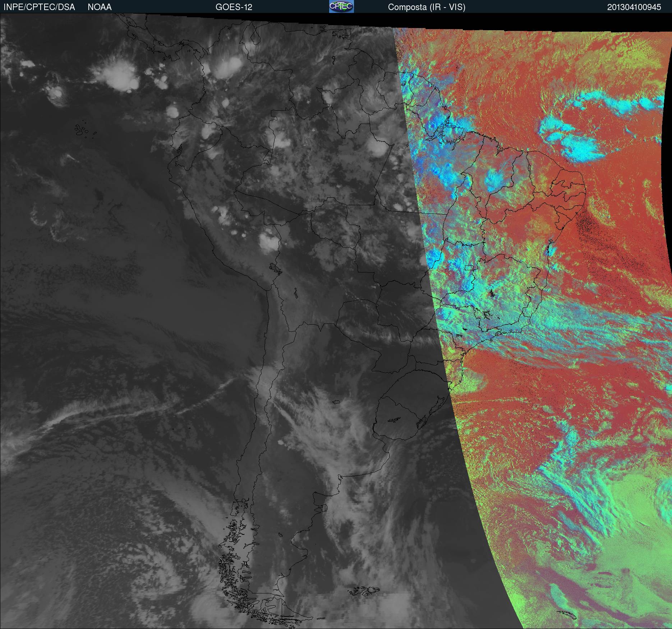
Task: Click the timestamp 201304100945
Action: [x=634, y=7]
